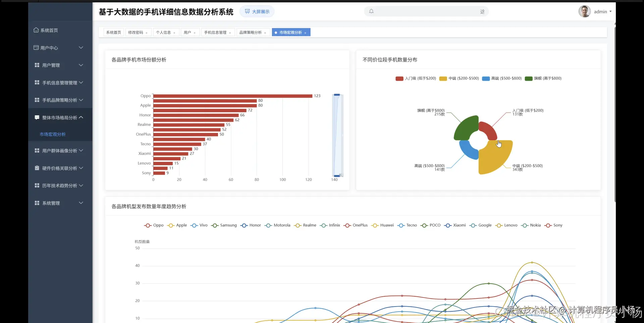The height and width of the screenshot is (323, 644).
Task: Click the notification bell icon
Action: pyautogui.click(x=371, y=11)
